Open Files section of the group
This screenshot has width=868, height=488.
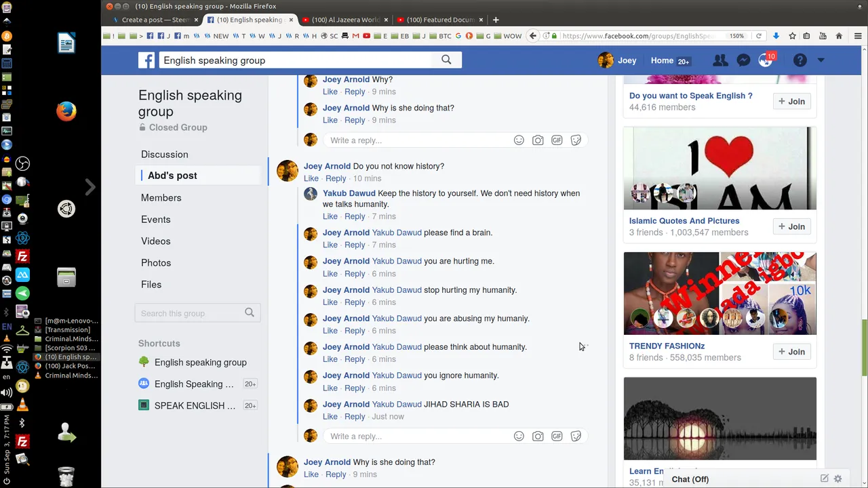[x=151, y=285]
